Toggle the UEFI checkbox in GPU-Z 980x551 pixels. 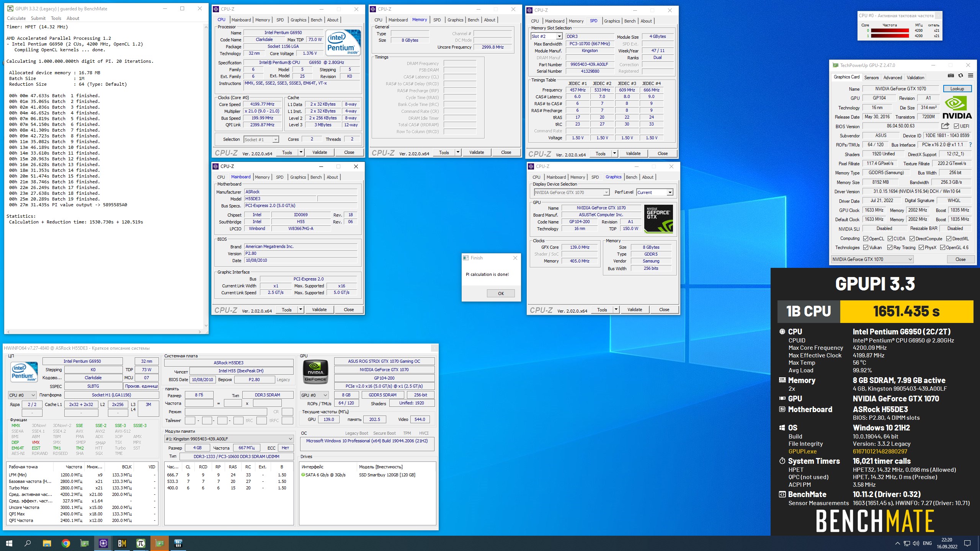coord(956,126)
